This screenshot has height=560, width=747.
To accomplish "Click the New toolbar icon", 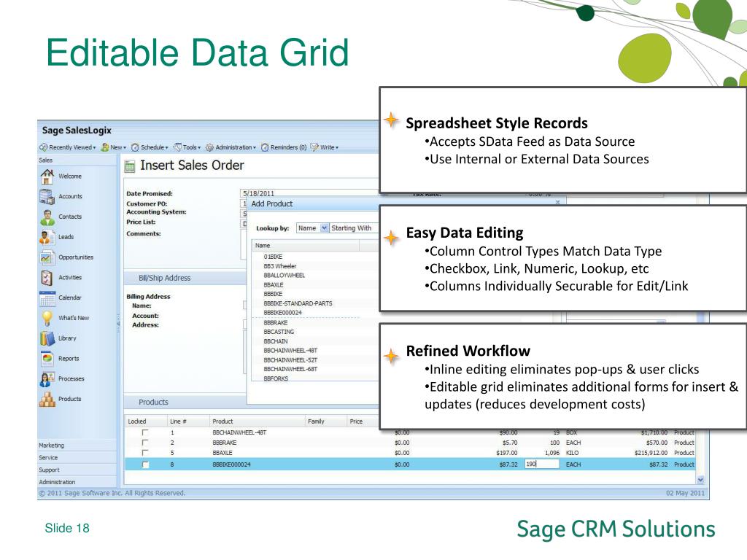I will pos(105,147).
